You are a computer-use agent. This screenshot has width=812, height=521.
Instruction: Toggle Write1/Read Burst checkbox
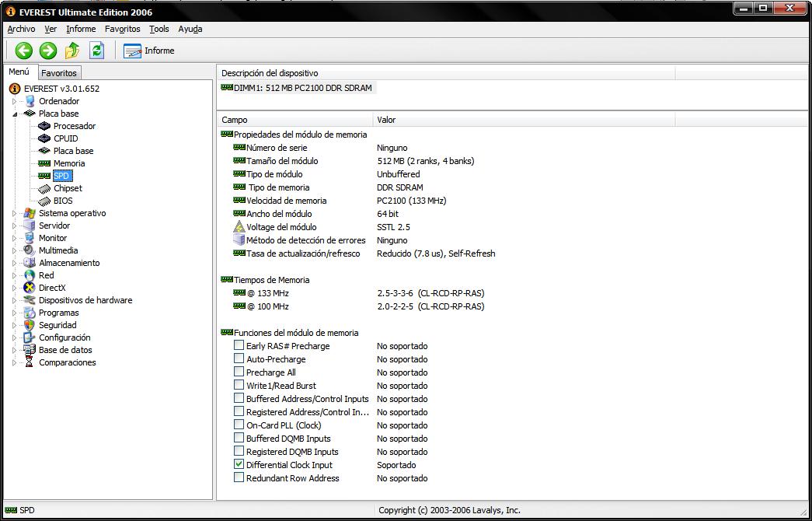pyautogui.click(x=239, y=385)
